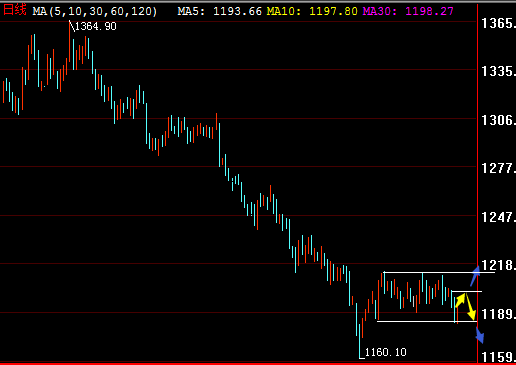Click the 1365 price axis label
The height and width of the screenshot is (365, 516).
498,23
